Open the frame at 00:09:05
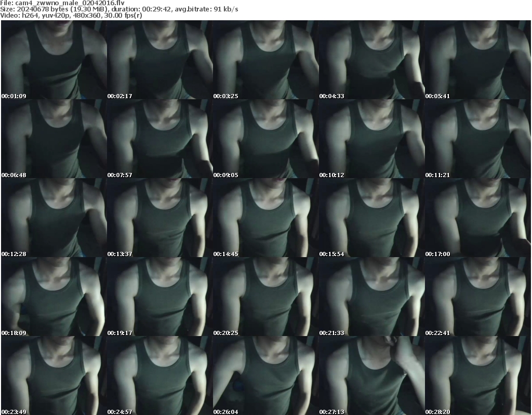Image resolution: width=532 pixels, height=415 pixels. 265,139
